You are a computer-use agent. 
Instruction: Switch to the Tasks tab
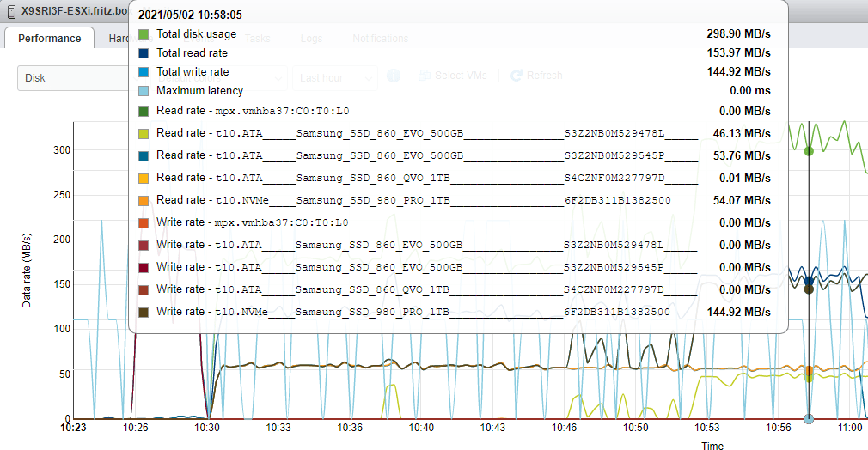[x=258, y=38]
